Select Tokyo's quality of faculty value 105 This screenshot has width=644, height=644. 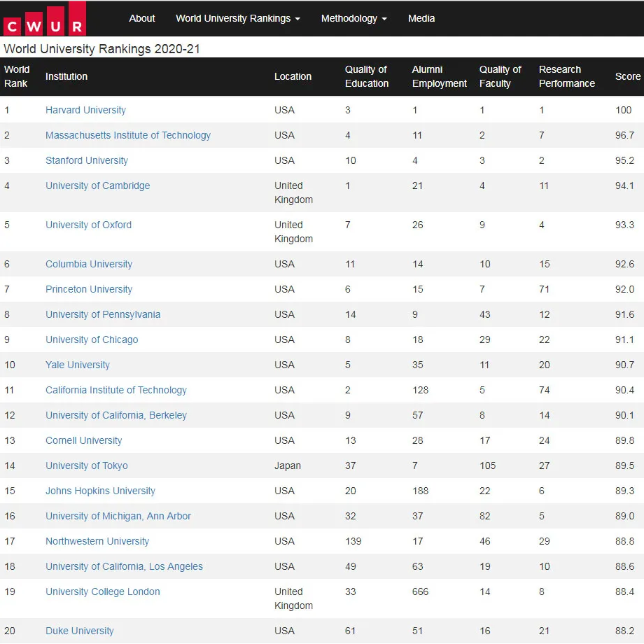click(487, 465)
